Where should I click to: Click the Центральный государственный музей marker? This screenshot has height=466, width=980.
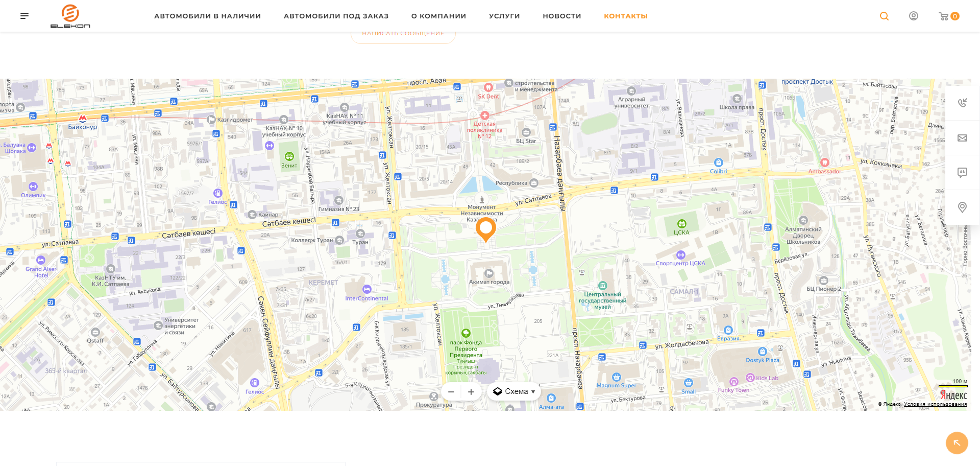pos(603,286)
